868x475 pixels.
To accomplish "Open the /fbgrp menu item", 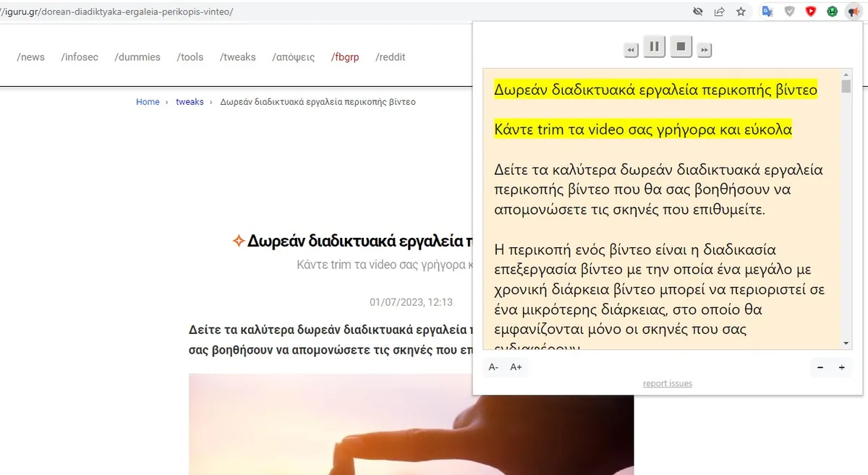I will click(345, 57).
